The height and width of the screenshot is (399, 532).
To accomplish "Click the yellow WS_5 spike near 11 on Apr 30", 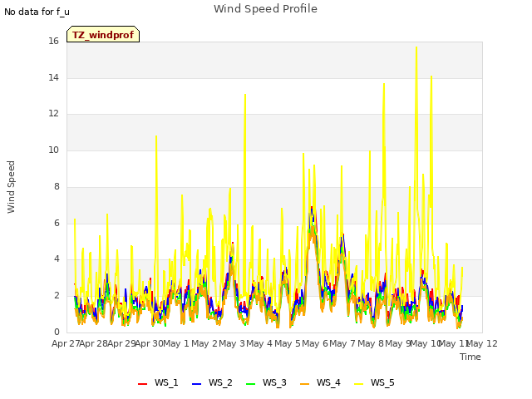I will point(156,136).
